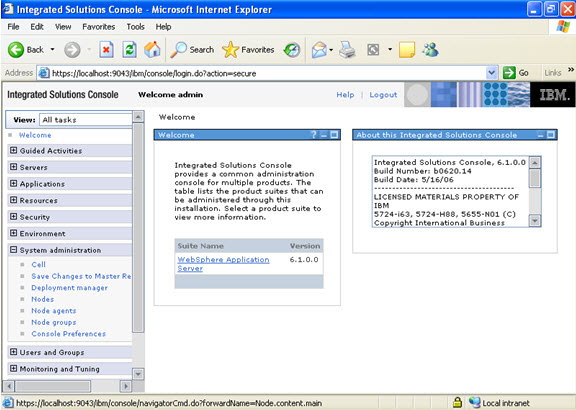
Task: Click the gray Edit toolbar icon
Action: pos(373,50)
